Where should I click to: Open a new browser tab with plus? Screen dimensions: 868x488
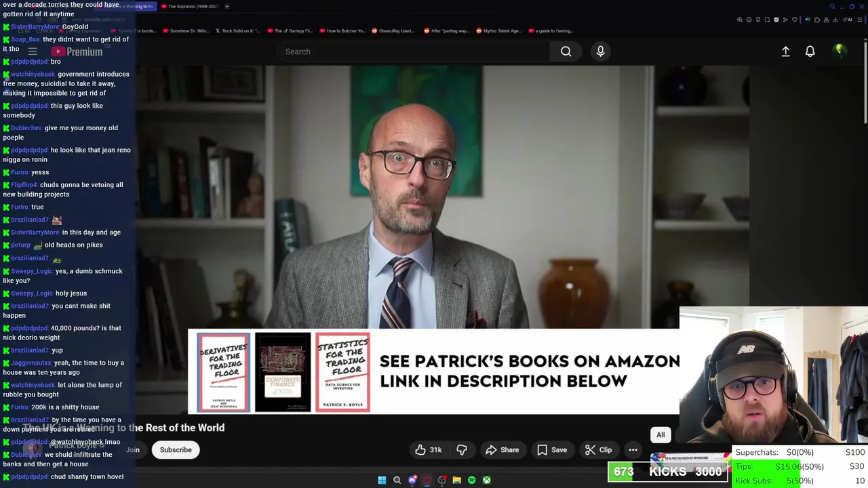pos(227,6)
